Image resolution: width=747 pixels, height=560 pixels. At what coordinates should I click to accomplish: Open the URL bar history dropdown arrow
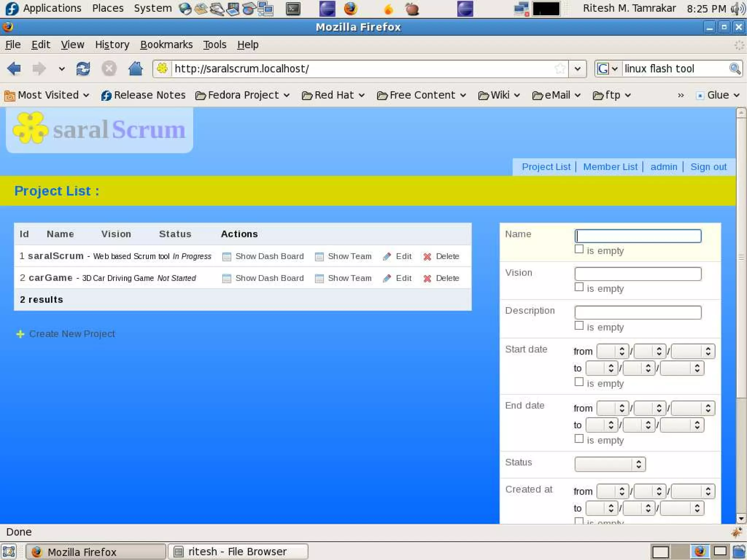pos(577,69)
